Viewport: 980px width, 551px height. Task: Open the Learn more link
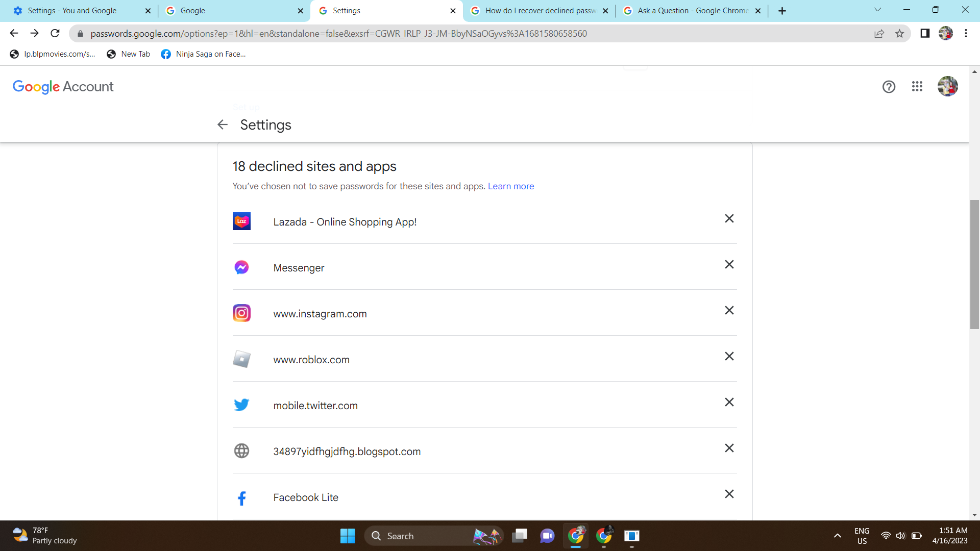(x=510, y=186)
